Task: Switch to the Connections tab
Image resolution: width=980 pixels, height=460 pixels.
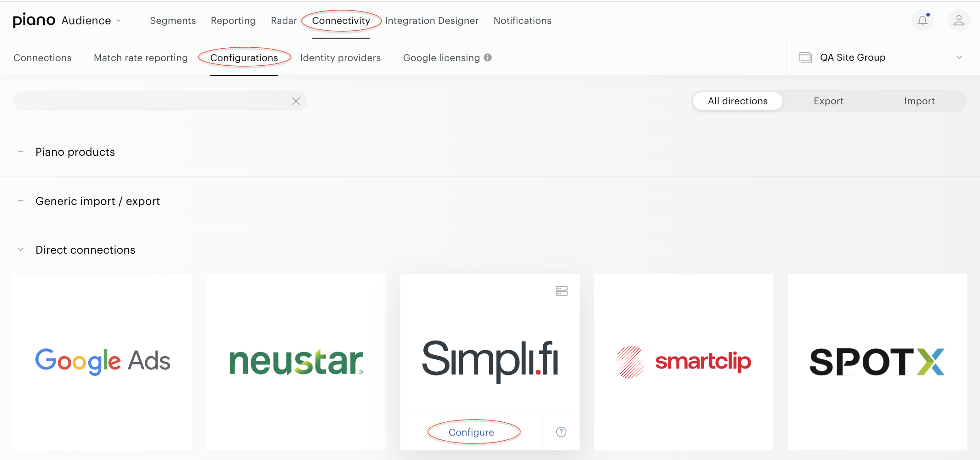Action: click(42, 58)
